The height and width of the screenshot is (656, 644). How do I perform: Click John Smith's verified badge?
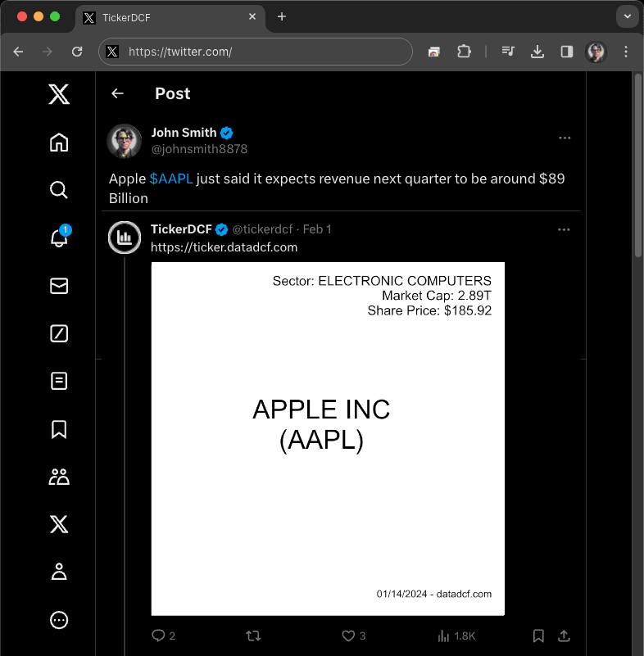pyautogui.click(x=227, y=133)
